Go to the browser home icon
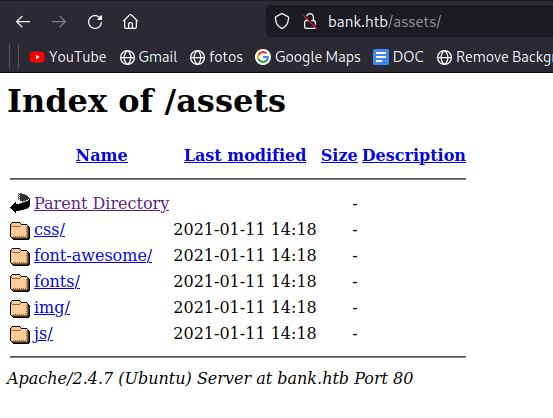 coord(130,22)
